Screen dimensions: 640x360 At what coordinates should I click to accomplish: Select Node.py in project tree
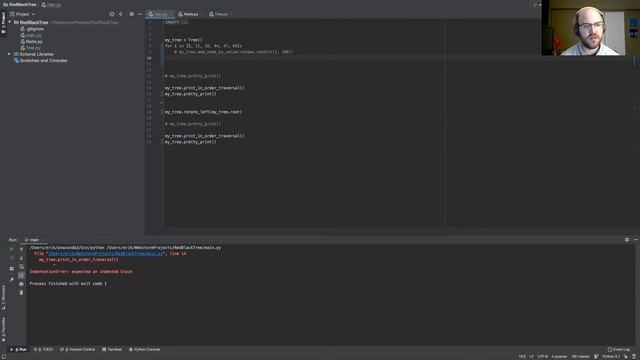(31, 42)
